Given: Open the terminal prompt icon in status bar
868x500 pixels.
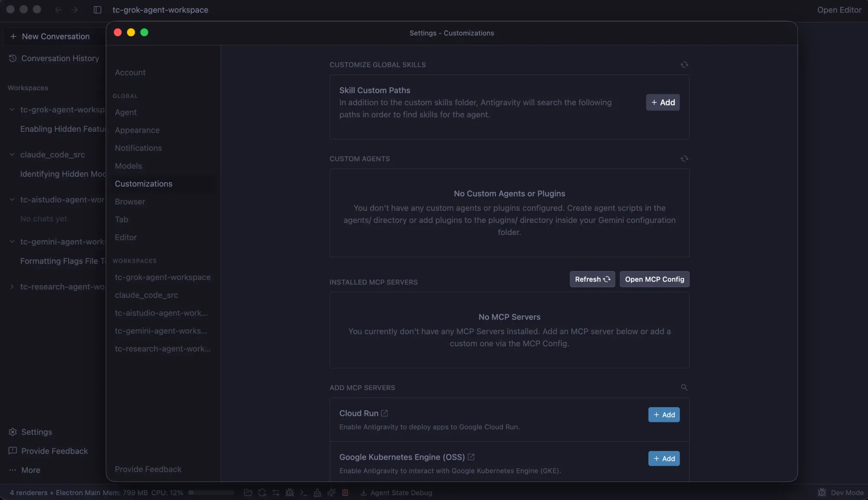Looking at the screenshot, I should [304, 493].
